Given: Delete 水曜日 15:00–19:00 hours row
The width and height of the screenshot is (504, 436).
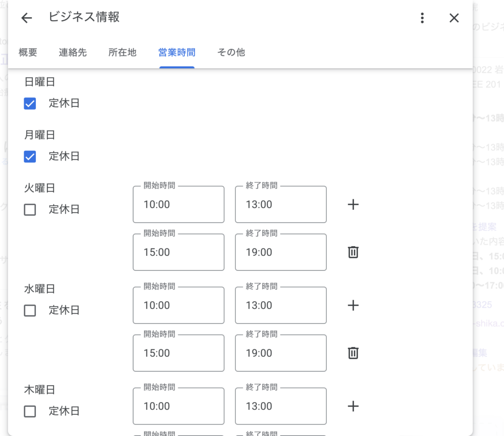Looking at the screenshot, I should (x=353, y=353).
